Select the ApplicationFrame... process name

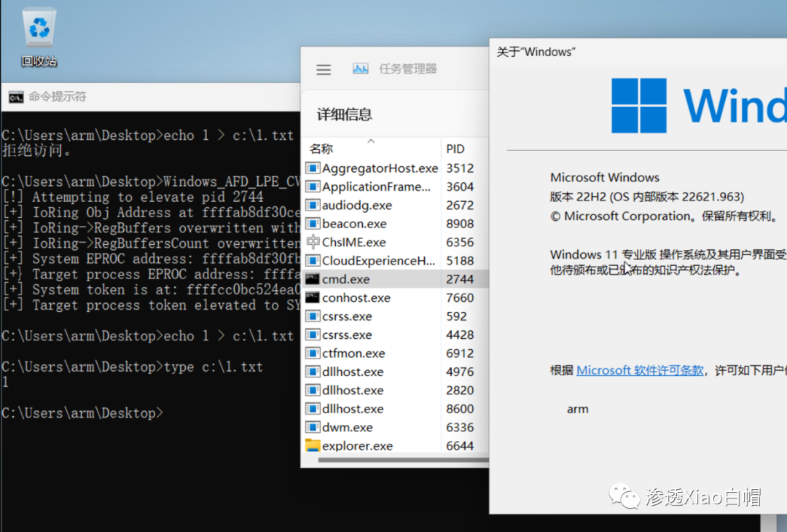[377, 187]
